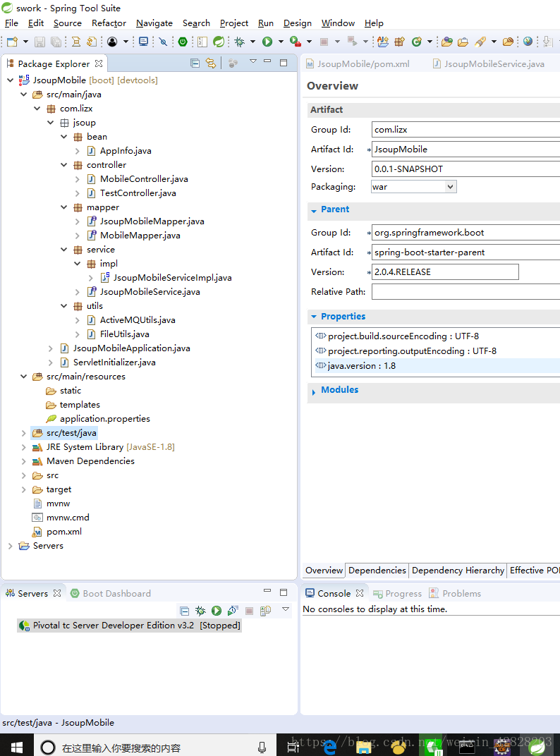The height and width of the screenshot is (756, 560).
Task: Collapse the bean package node
Action: pos(64,136)
